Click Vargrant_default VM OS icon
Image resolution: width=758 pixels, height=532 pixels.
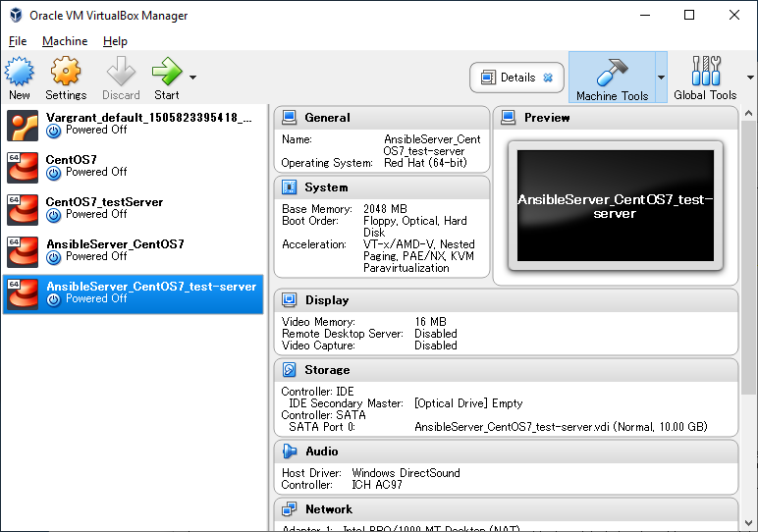[23, 126]
